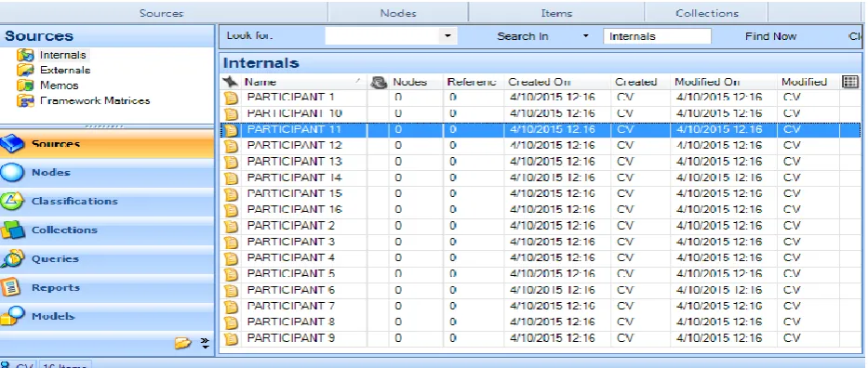Open the Look for dropdown arrow
This screenshot has height=368, width=868.
tap(447, 36)
